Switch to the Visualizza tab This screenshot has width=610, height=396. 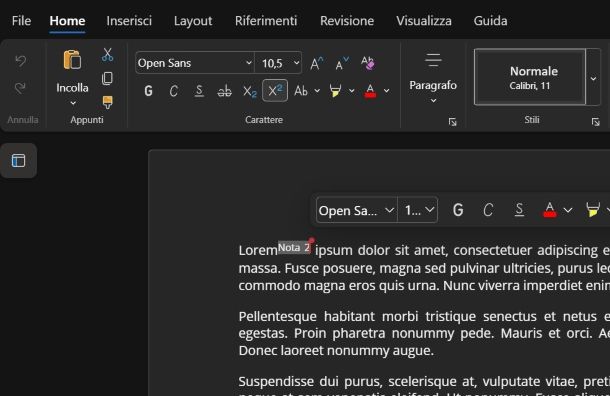click(424, 21)
